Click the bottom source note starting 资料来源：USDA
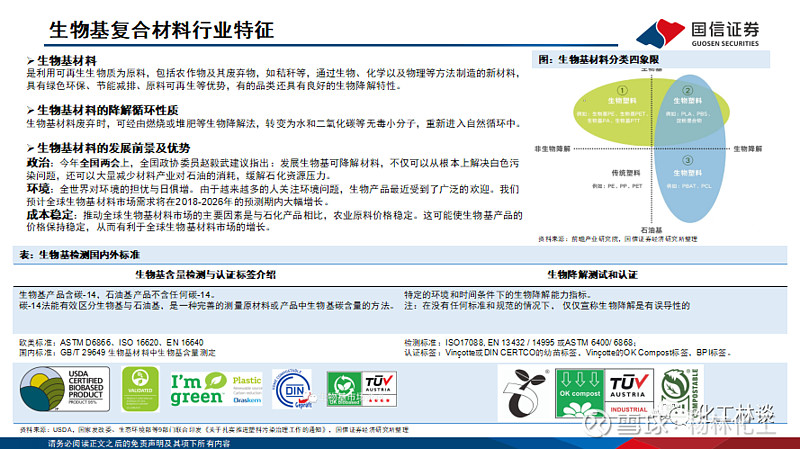 (x=214, y=430)
